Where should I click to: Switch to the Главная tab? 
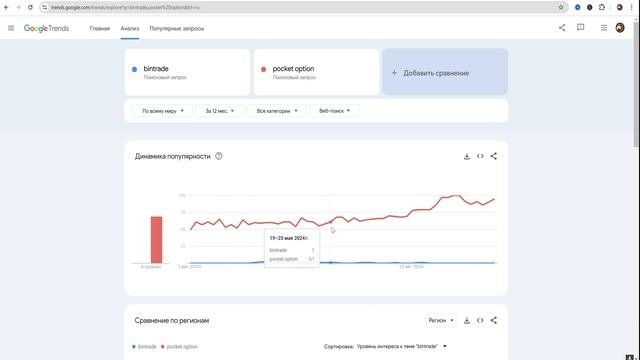tap(100, 29)
